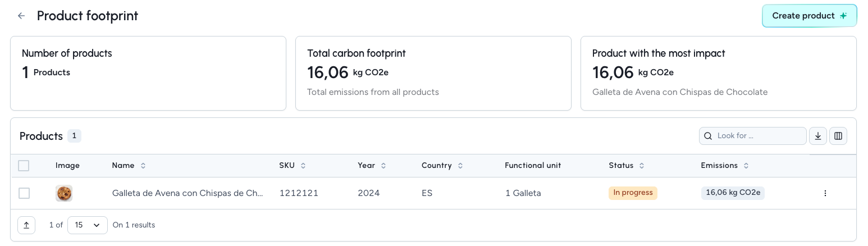868x246 pixels.
Task: Toggle the select-all header checkbox
Action: (x=24, y=166)
